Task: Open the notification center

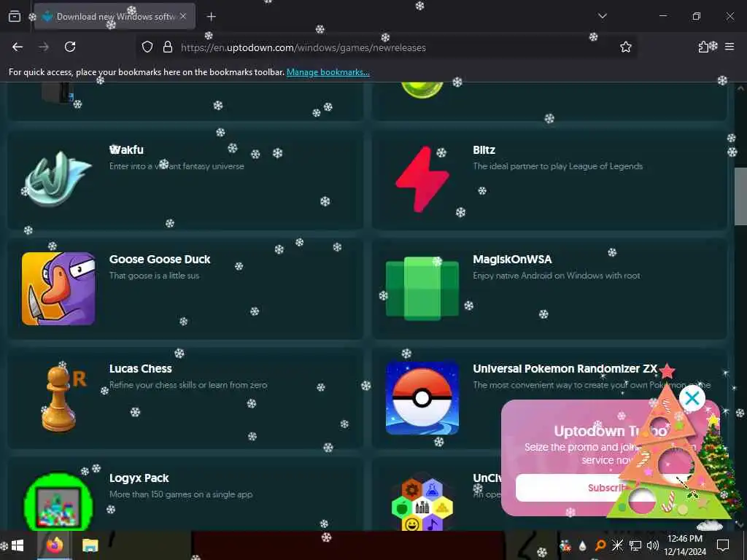Action: (723, 545)
